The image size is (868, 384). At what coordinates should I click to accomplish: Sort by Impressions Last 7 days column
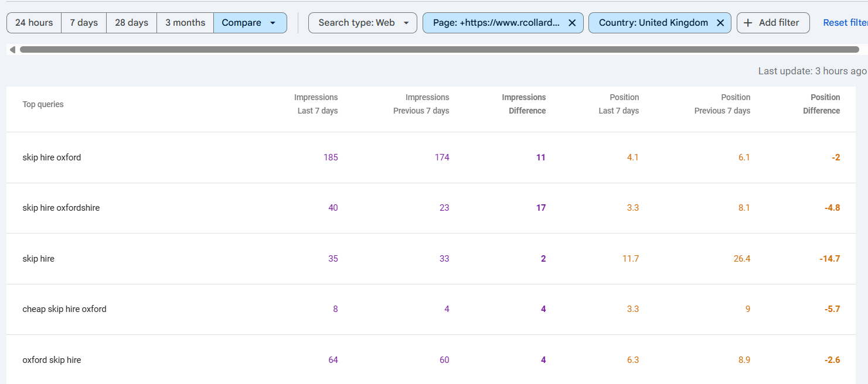[316, 104]
